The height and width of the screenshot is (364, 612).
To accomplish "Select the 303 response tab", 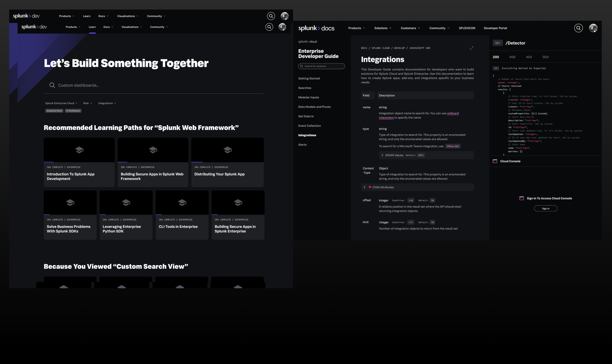I will 545,57.
